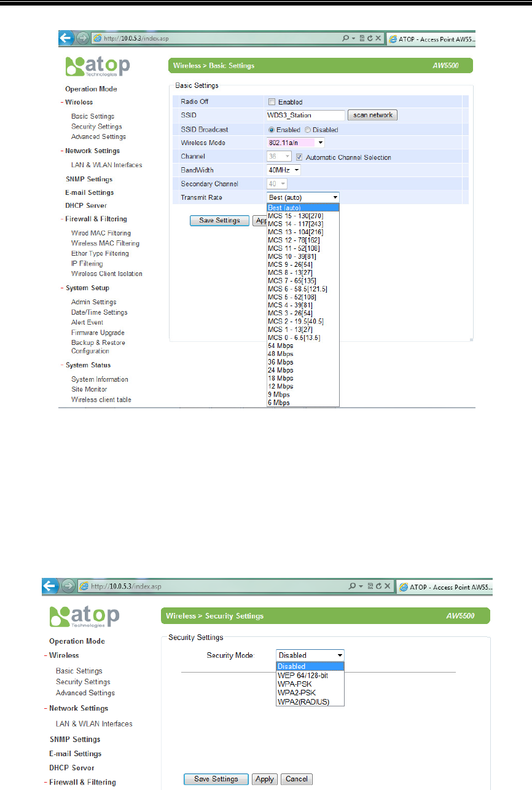Click compatibility view icon in Basic Settings browser
The image size is (532, 790).
coord(362,38)
